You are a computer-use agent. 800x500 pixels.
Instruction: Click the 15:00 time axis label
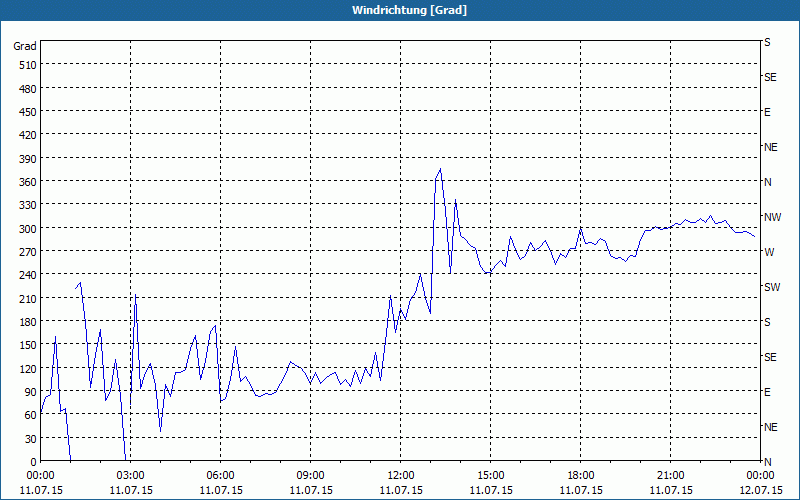pos(490,475)
